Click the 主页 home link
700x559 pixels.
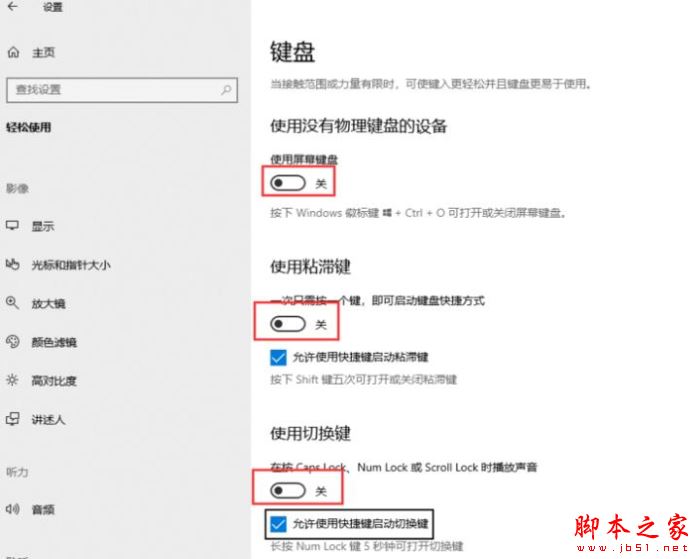(x=43, y=52)
